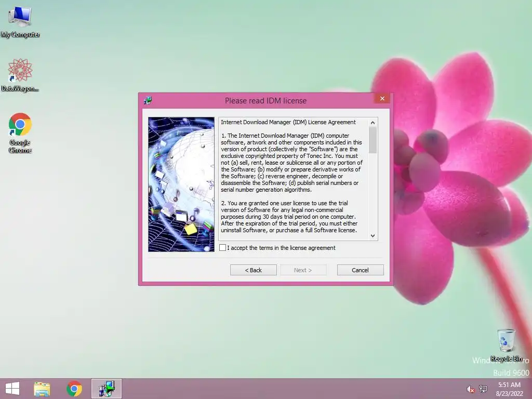
Task: Click the IDM icon in dialog title bar
Action: (148, 100)
